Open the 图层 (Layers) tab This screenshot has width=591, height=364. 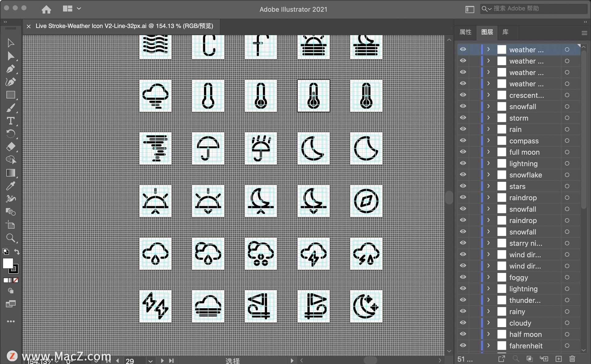coord(488,32)
